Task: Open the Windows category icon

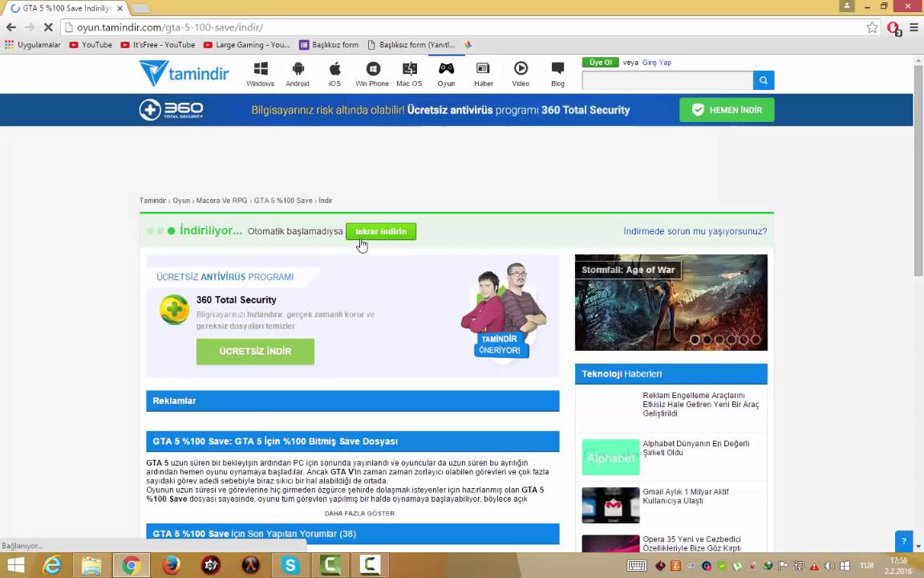Action: 260,74
